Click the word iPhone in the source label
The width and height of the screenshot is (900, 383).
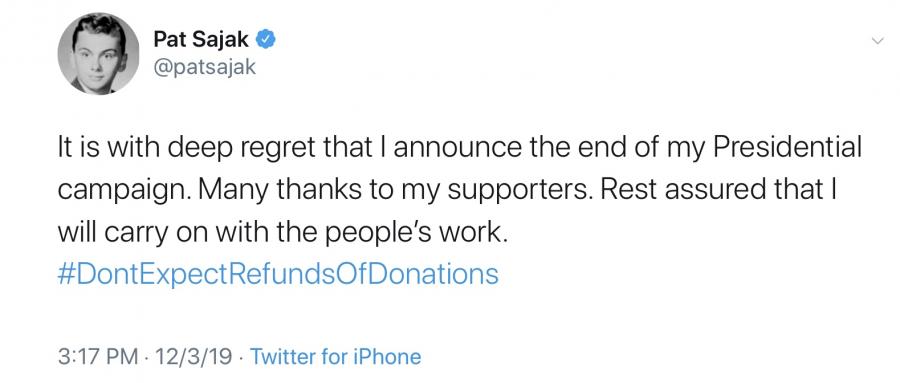[x=391, y=357]
